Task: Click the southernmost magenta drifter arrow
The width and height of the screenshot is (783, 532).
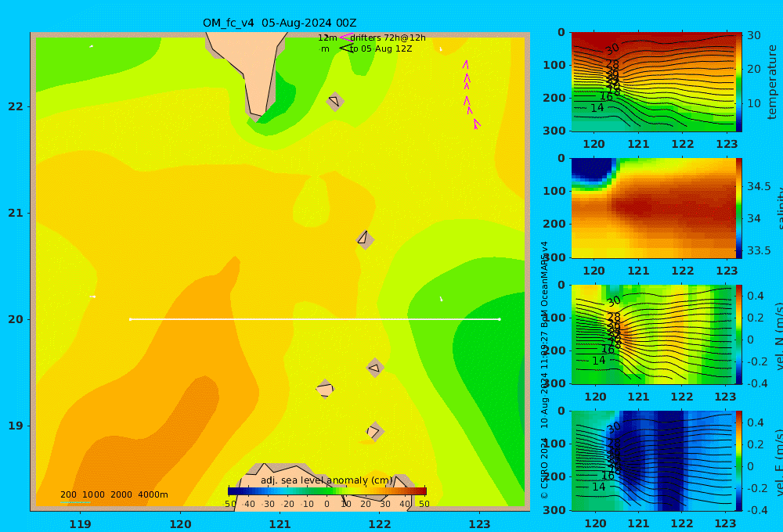Action: pyautogui.click(x=476, y=124)
